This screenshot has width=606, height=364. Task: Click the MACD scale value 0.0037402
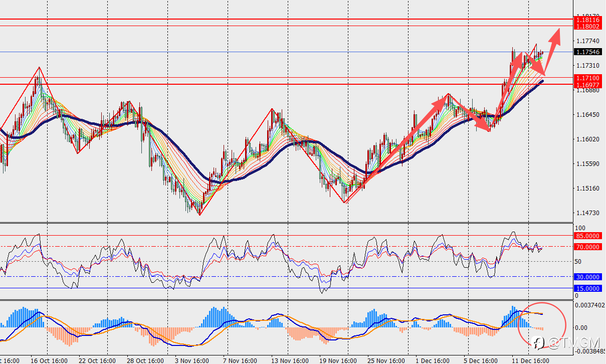pyautogui.click(x=590, y=305)
